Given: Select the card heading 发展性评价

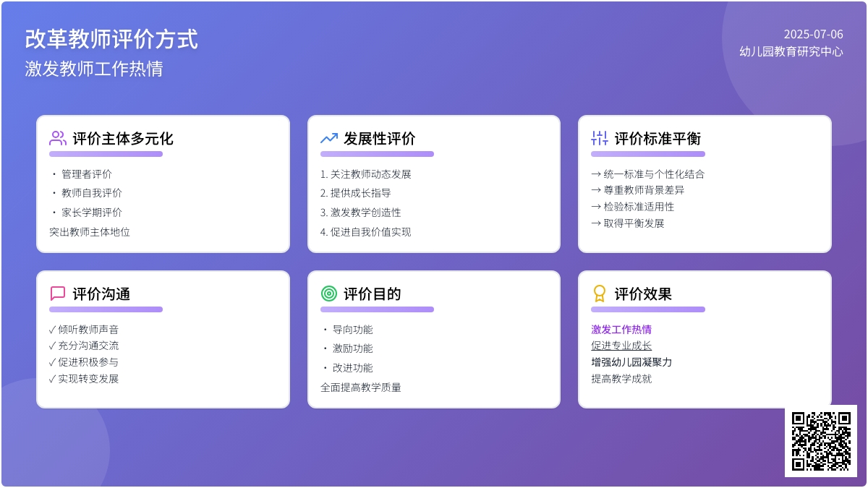Looking at the screenshot, I should [x=380, y=138].
